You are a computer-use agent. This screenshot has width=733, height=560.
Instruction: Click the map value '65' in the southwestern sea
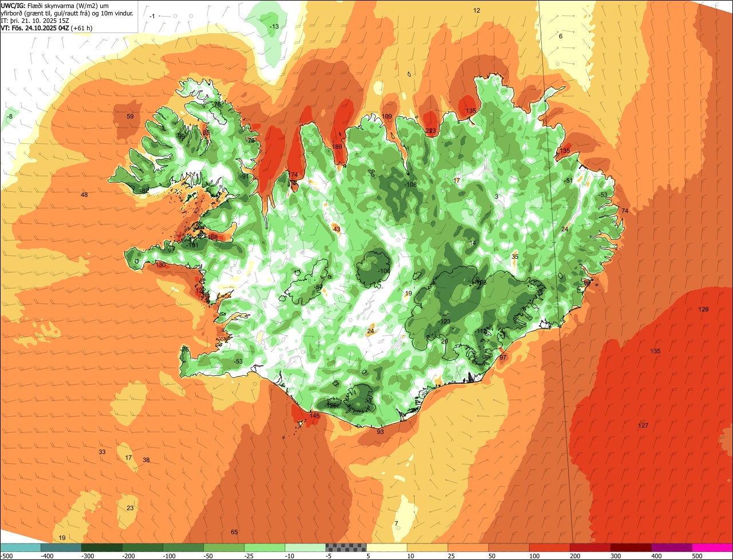(234, 533)
